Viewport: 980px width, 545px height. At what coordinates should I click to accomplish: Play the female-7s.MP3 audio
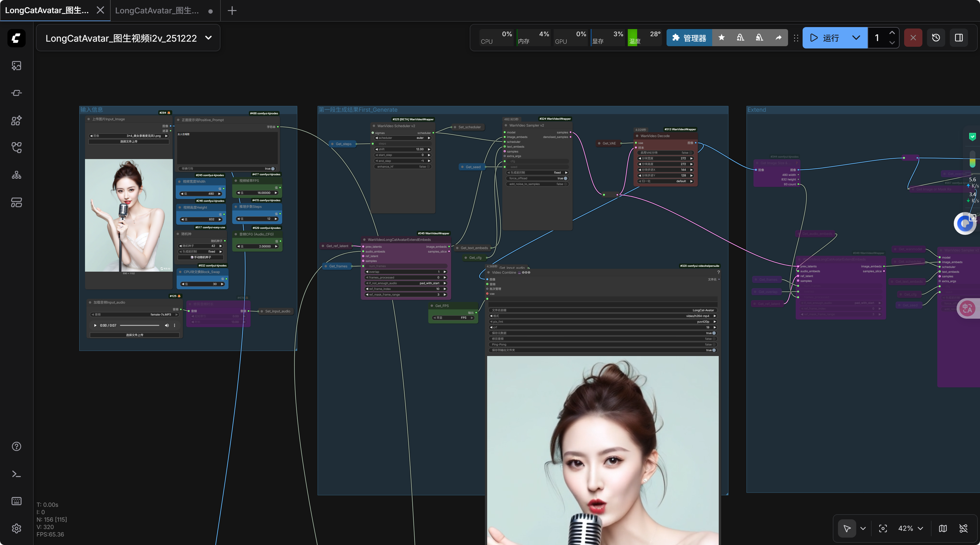[x=95, y=326]
